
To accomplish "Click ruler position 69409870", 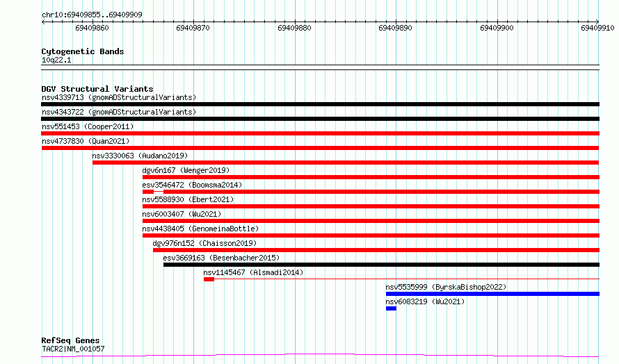I will [x=193, y=28].
